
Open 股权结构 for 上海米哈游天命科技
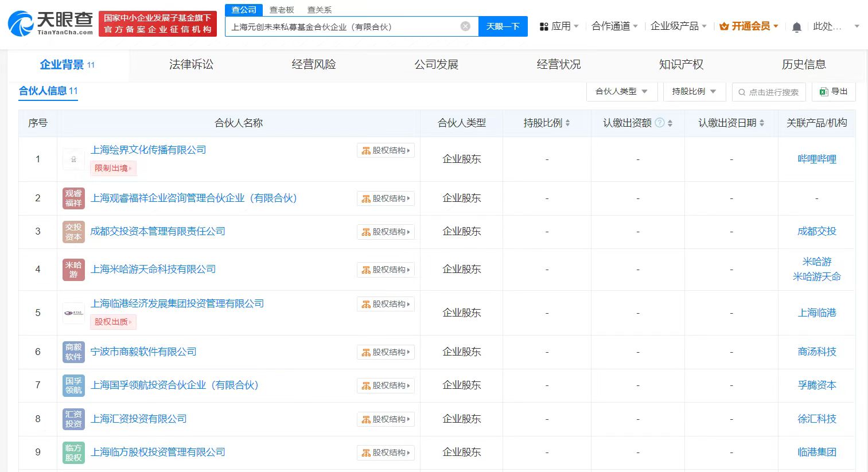(386, 270)
